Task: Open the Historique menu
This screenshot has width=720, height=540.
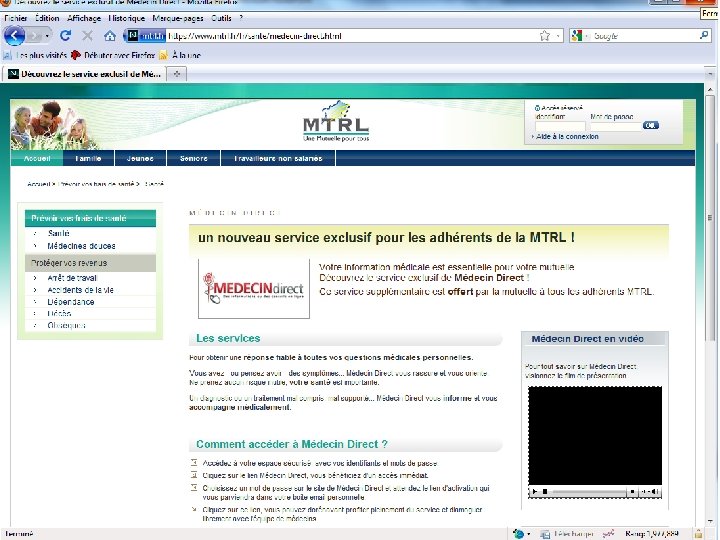Action: click(127, 18)
